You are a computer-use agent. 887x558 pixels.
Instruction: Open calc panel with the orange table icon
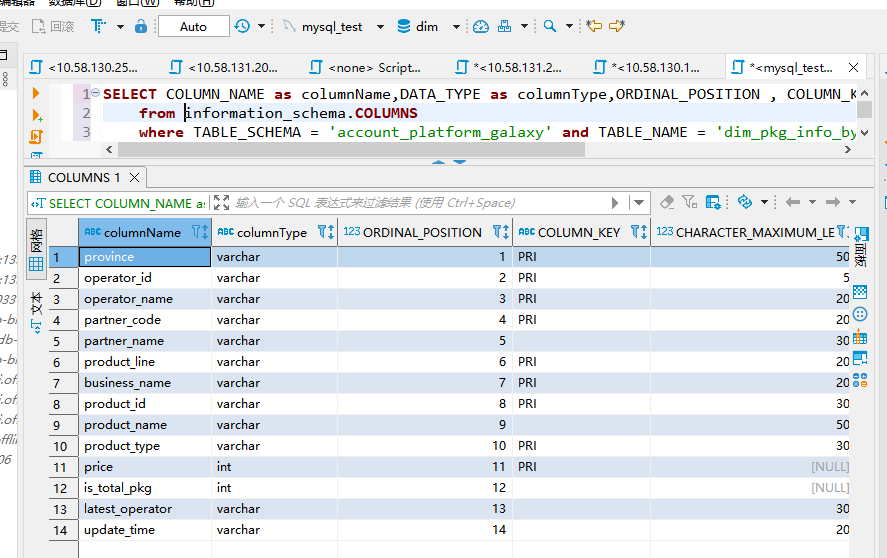coord(860,337)
